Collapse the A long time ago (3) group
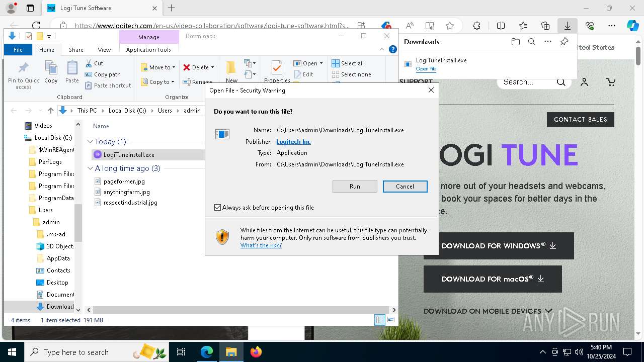The width and height of the screenshot is (644, 362). [x=91, y=168]
